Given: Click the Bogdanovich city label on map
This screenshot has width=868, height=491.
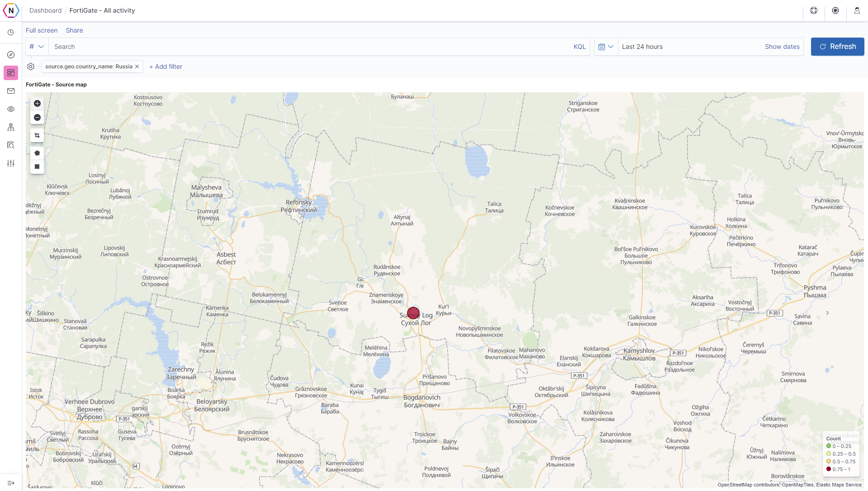Looking at the screenshot, I should [x=422, y=401].
